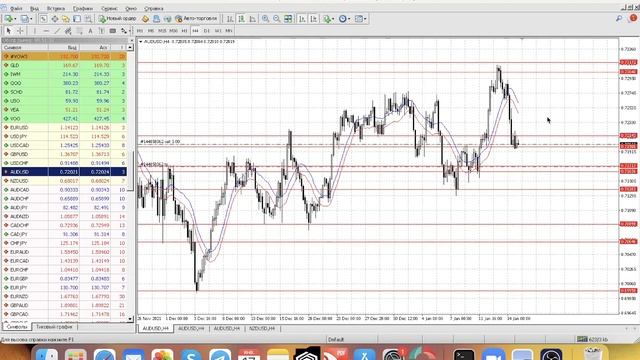
Task: Open the Data Window crosshair-circle toolbar icon
Action: tap(55, 19)
